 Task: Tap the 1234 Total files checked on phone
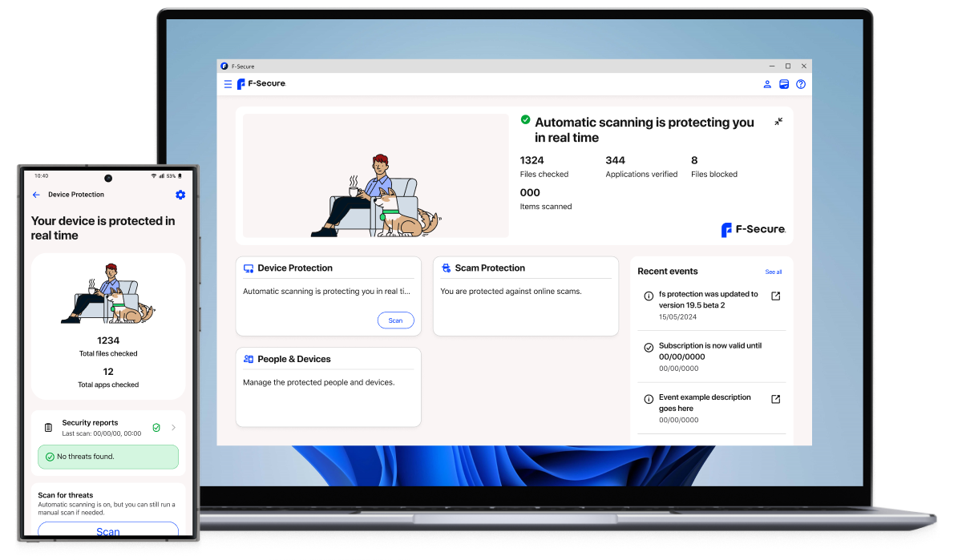[108, 346]
